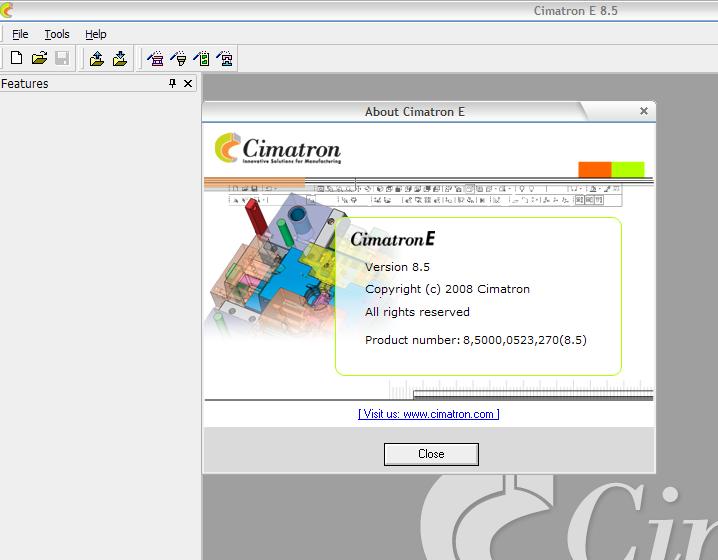Visit the www.cimatron.com link
Viewport: 718px width, 560px height.
429,414
